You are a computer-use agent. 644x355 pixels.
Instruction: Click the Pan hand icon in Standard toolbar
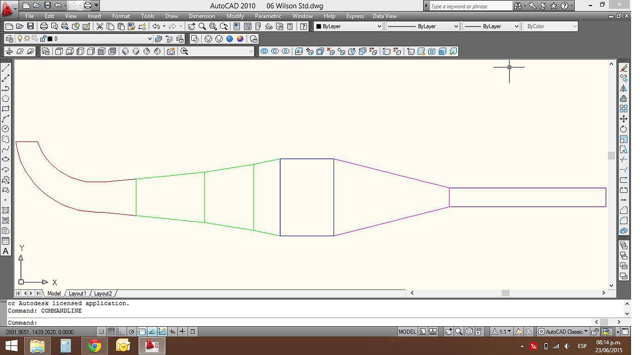tap(191, 26)
